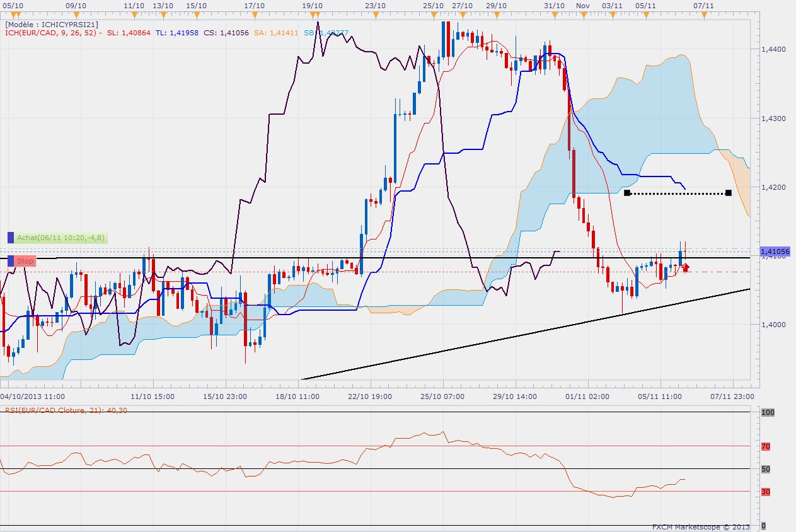The image size is (796, 532).
Task: Click the orange triangle marker under 15/10
Action: [x=197, y=14]
